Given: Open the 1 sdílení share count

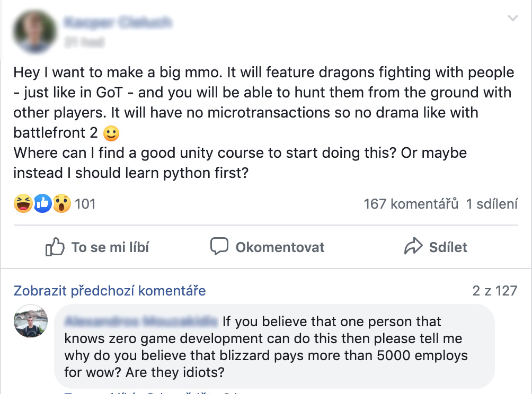Looking at the screenshot, I should 492,204.
